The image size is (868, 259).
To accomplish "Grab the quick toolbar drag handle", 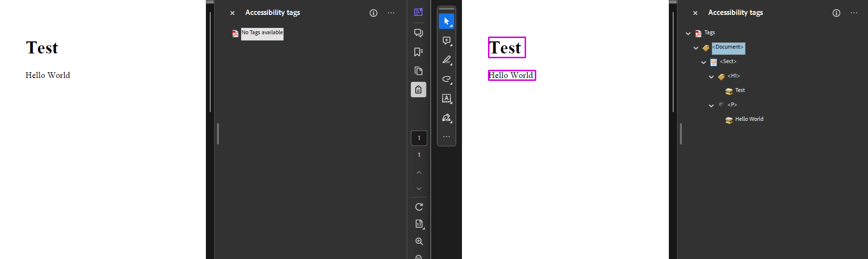I will pyautogui.click(x=447, y=9).
